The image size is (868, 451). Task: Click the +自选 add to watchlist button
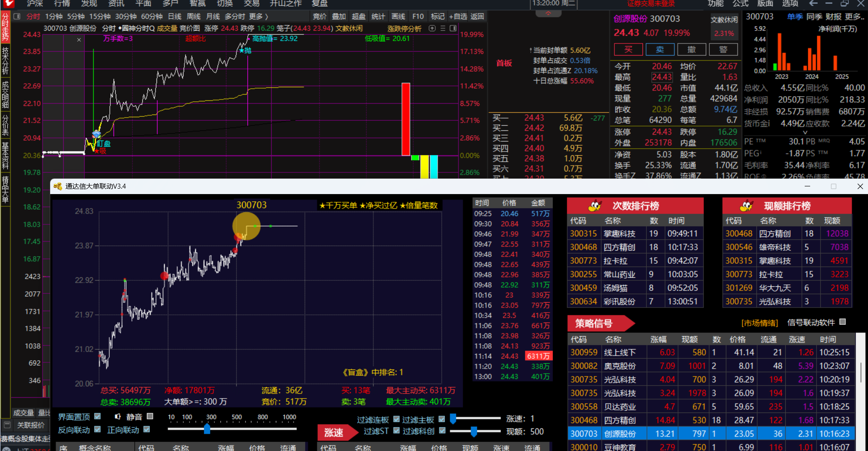[x=458, y=16]
